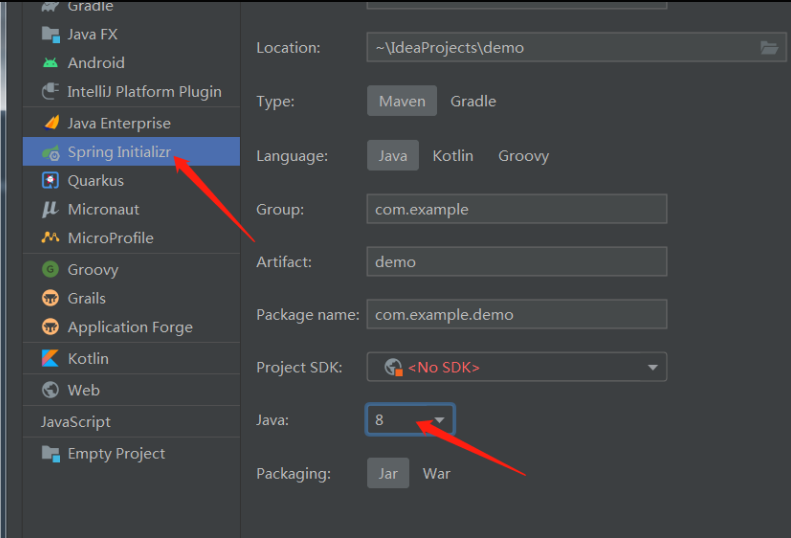The height and width of the screenshot is (538, 791).
Task: Click the Quarkus logo icon
Action: pos(50,180)
